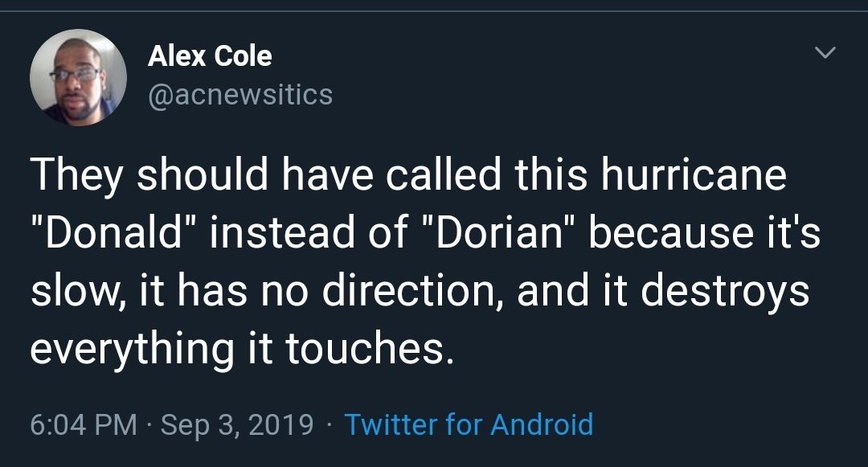This screenshot has height=467, width=868.
Task: Click the 6:04 PM timestamp
Action: pyautogui.click(x=84, y=424)
